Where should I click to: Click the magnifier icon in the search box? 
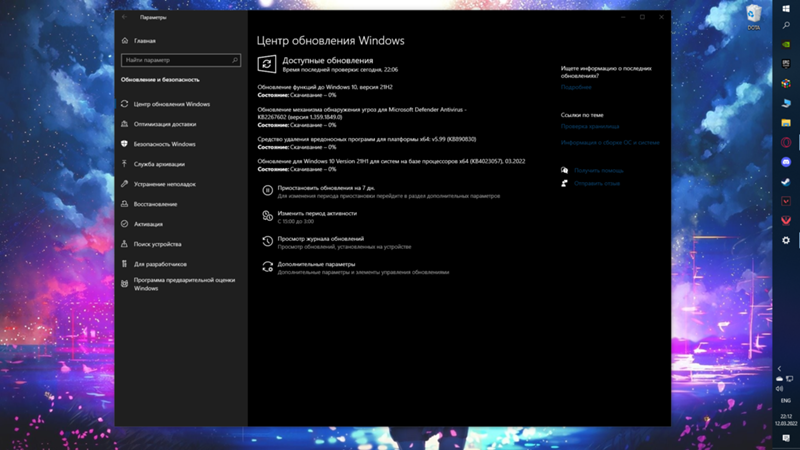235,60
